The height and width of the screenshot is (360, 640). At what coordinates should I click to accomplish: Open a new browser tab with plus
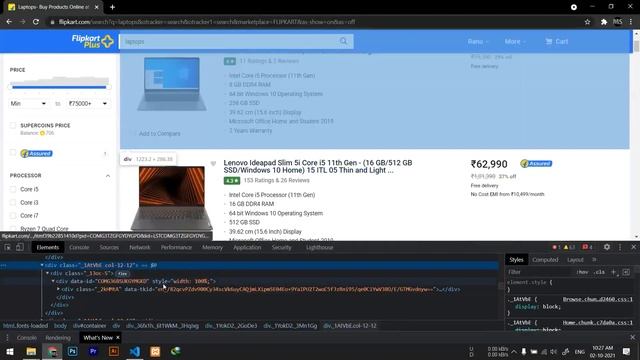pyautogui.click(x=112, y=7)
